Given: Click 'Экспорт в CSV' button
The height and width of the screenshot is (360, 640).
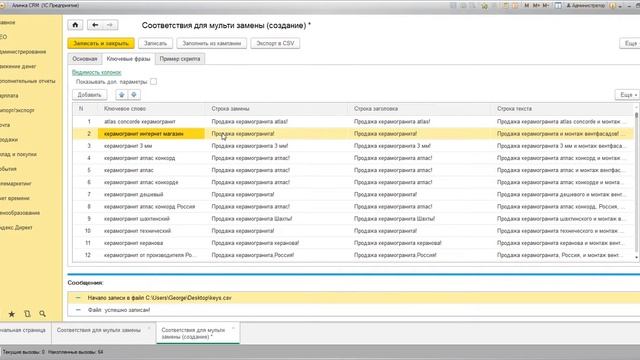Looking at the screenshot, I should [x=275, y=43].
